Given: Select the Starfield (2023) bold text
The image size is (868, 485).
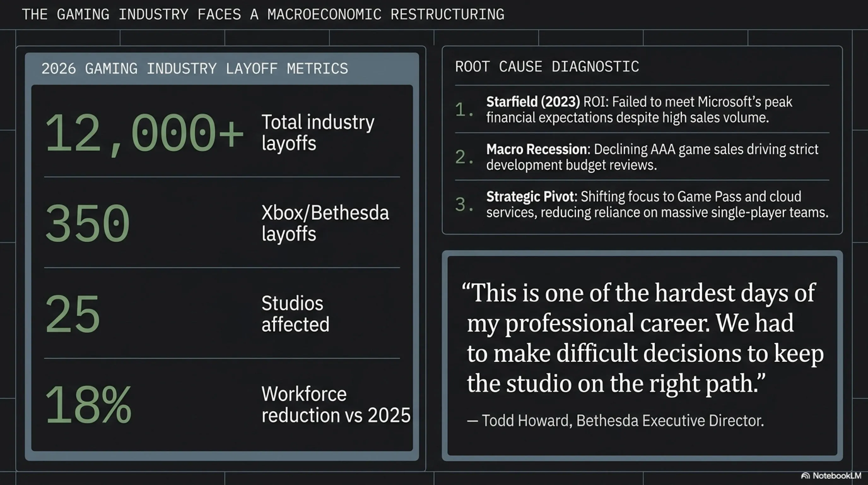Looking at the screenshot, I should (x=533, y=102).
